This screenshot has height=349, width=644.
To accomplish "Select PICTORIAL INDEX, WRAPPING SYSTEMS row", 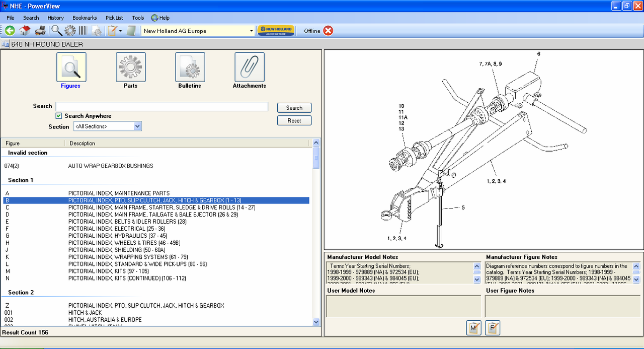I will click(156, 257).
